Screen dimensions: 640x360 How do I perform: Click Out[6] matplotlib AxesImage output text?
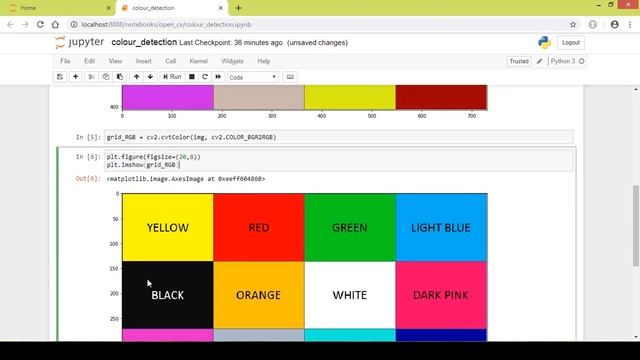[x=186, y=179]
